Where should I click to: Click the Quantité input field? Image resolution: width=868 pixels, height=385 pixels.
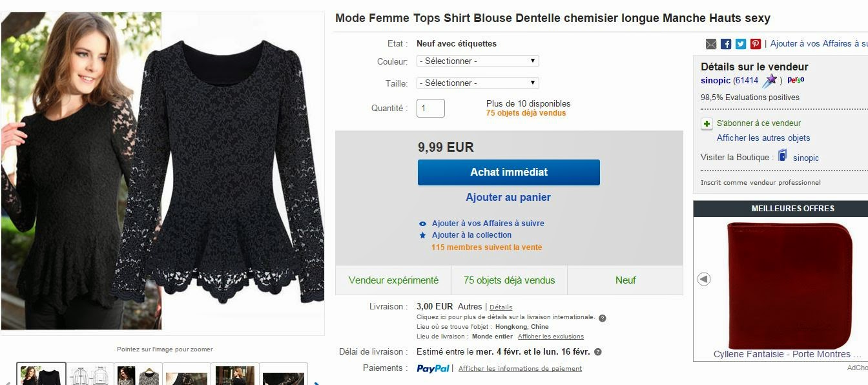(x=431, y=109)
